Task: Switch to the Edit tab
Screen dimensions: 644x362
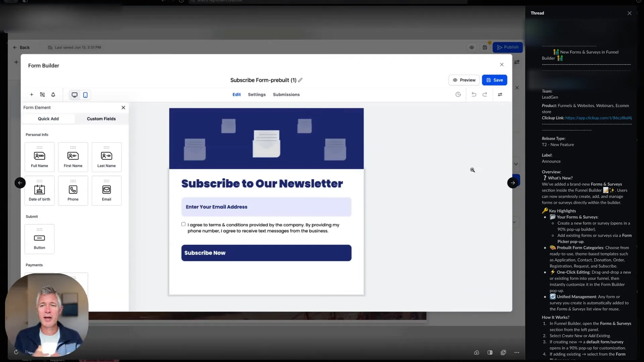Action: tap(236, 95)
